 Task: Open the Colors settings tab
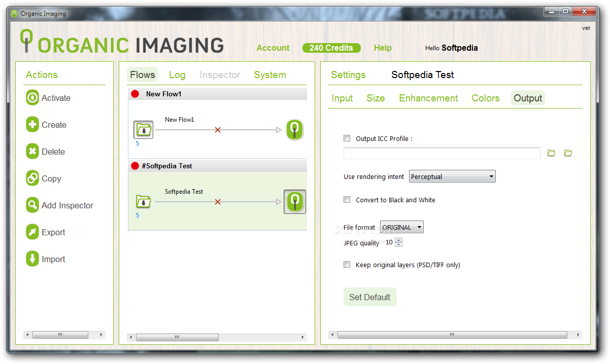click(486, 98)
